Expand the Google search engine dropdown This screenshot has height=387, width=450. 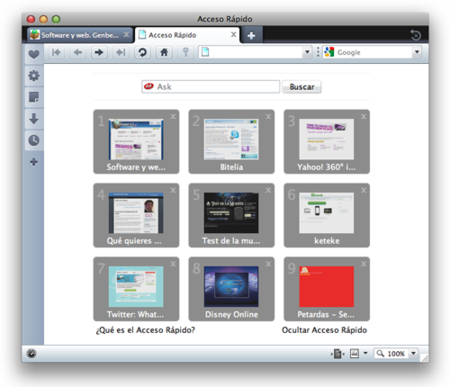(x=417, y=52)
